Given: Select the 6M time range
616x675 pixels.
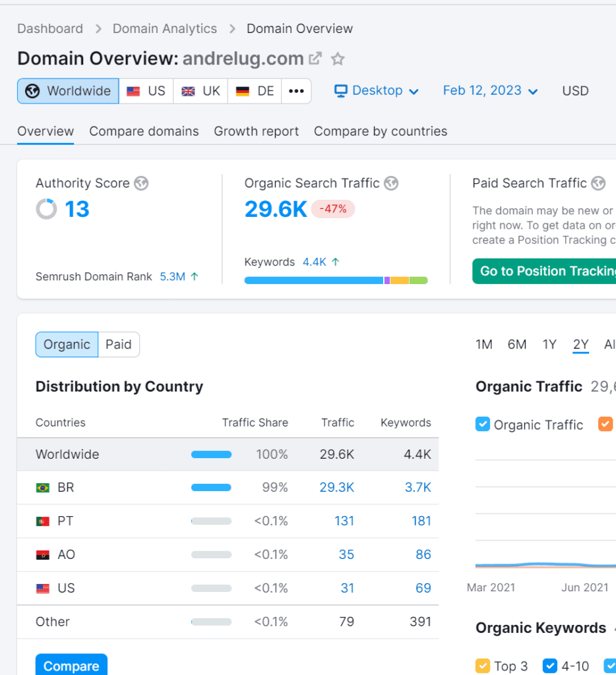Looking at the screenshot, I should (x=517, y=344).
